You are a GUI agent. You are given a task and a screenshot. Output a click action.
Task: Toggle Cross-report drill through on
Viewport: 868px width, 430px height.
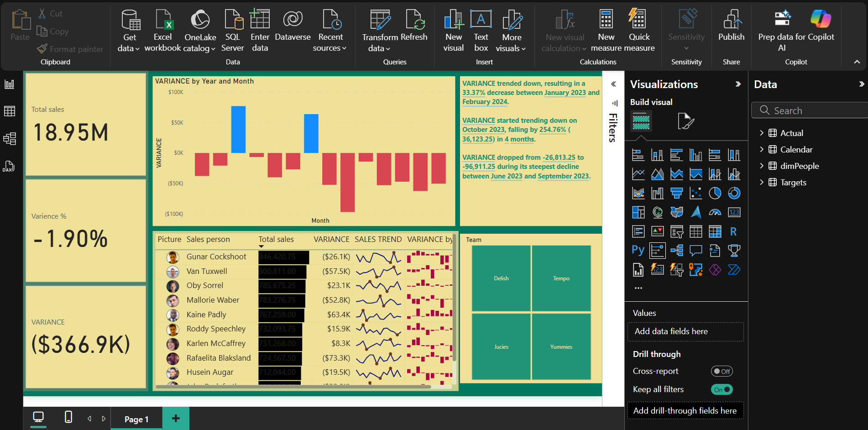(x=722, y=371)
